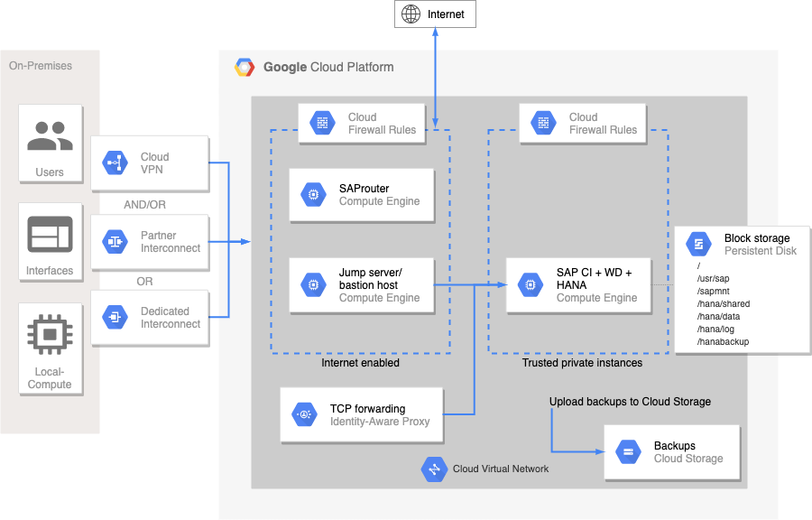Viewport: 812px width, 520px height.
Task: Select Upload backups to Cloud Storage text
Action: click(630, 402)
